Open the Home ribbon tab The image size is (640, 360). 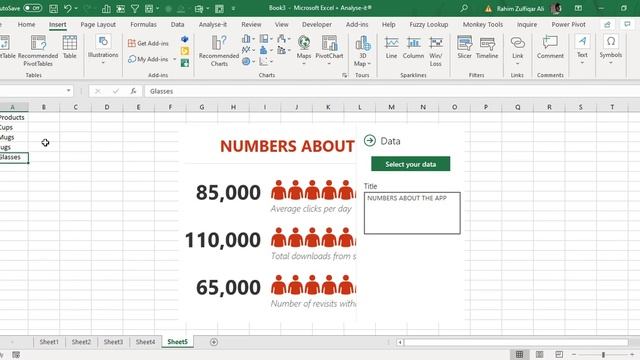pos(27,24)
